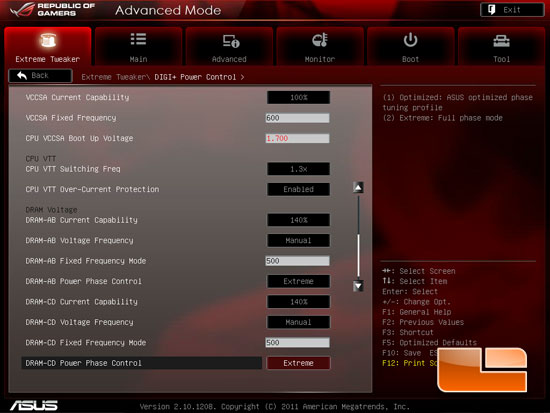The width and height of the screenshot is (550, 413).
Task: Click the Tool tab icon
Action: (x=501, y=41)
